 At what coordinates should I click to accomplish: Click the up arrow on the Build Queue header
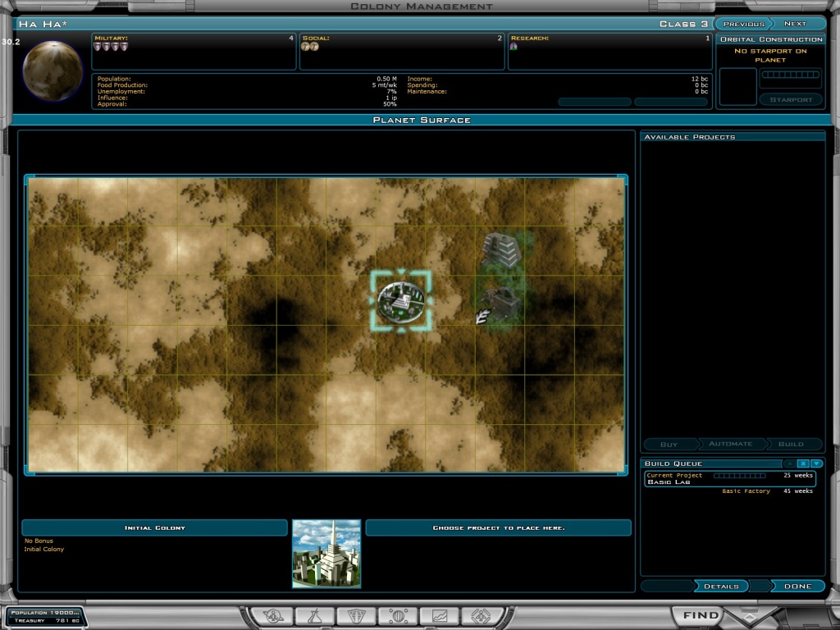click(789, 463)
